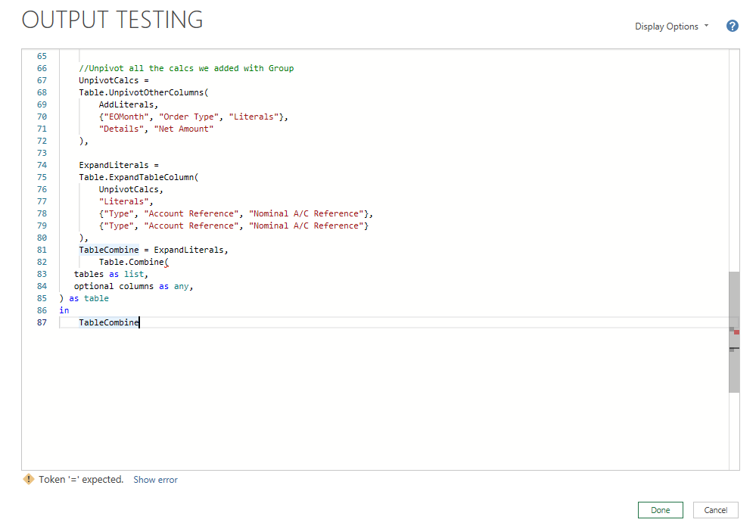756x532 pixels.
Task: Click the in keyword on line 86
Action: tap(64, 310)
